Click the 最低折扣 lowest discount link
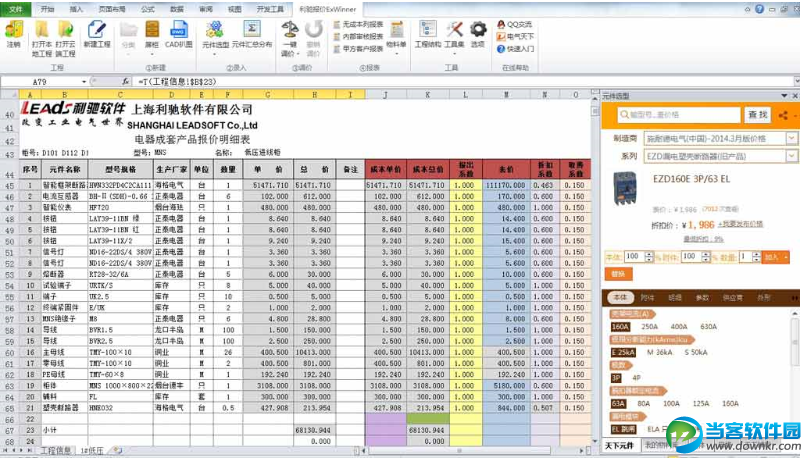This screenshot has height=460, width=802. click(703, 239)
